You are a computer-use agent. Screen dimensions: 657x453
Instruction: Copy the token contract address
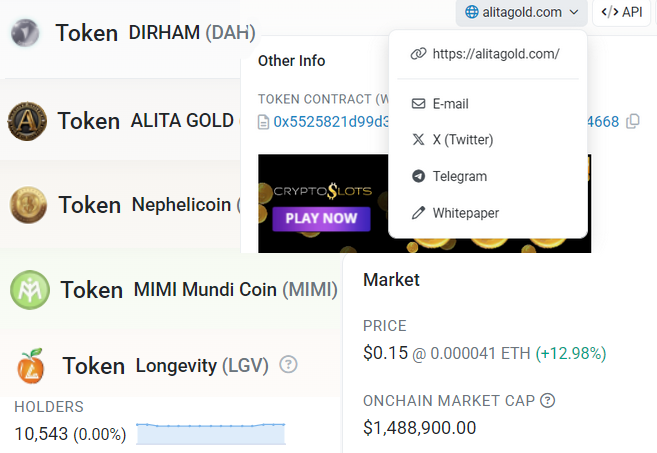(633, 121)
